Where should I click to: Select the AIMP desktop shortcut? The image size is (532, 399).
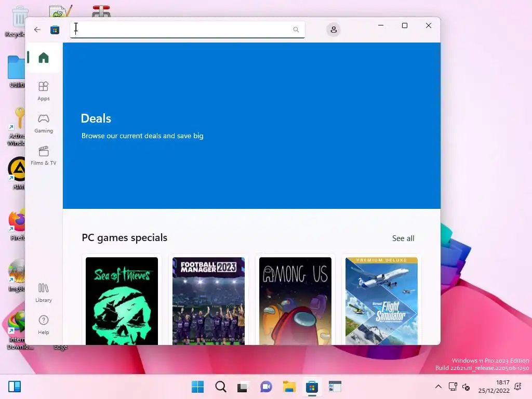tap(16, 173)
